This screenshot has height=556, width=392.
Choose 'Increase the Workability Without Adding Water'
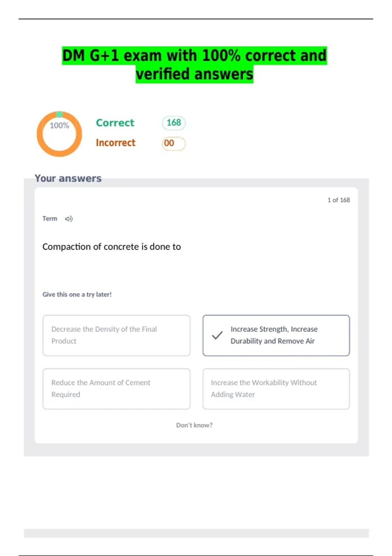pos(276,389)
